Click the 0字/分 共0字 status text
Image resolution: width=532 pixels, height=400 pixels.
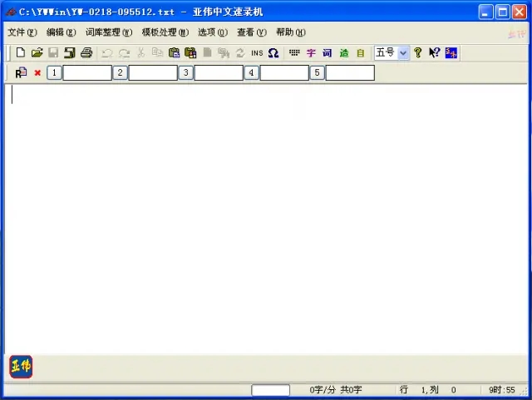(336, 390)
